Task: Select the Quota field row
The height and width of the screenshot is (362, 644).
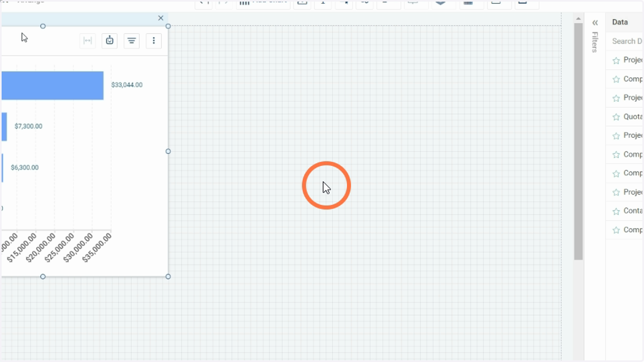Action: click(x=625, y=117)
